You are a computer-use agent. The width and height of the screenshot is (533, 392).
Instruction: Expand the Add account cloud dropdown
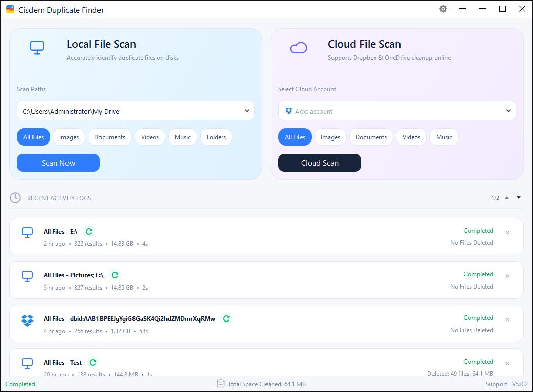click(508, 111)
